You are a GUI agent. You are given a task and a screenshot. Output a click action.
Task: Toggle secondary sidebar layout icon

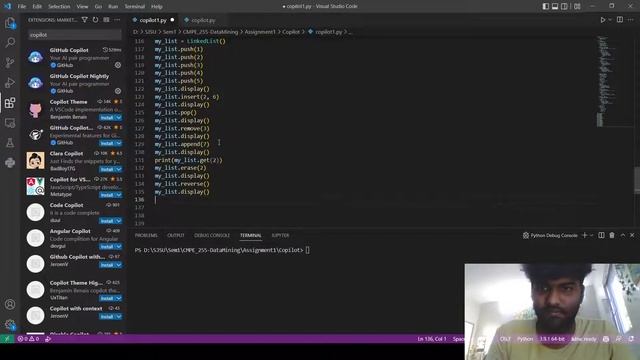coord(564,6)
